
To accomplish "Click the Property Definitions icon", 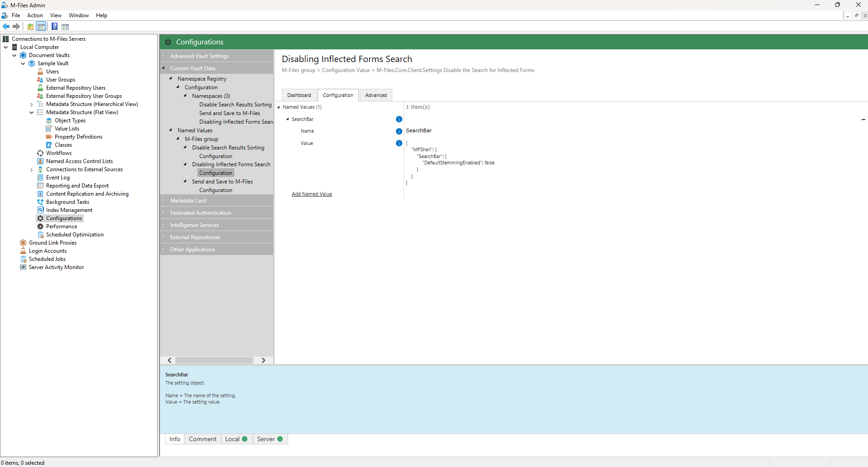I will [49, 137].
